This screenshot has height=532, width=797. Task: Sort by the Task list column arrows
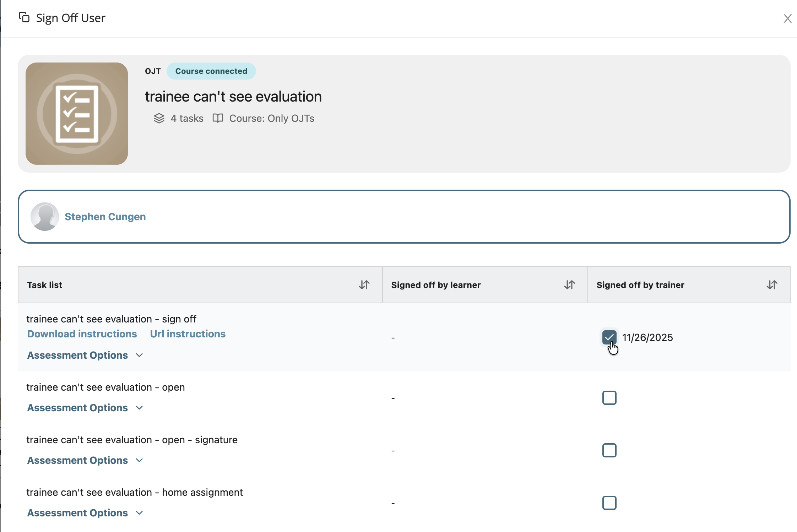(364, 285)
